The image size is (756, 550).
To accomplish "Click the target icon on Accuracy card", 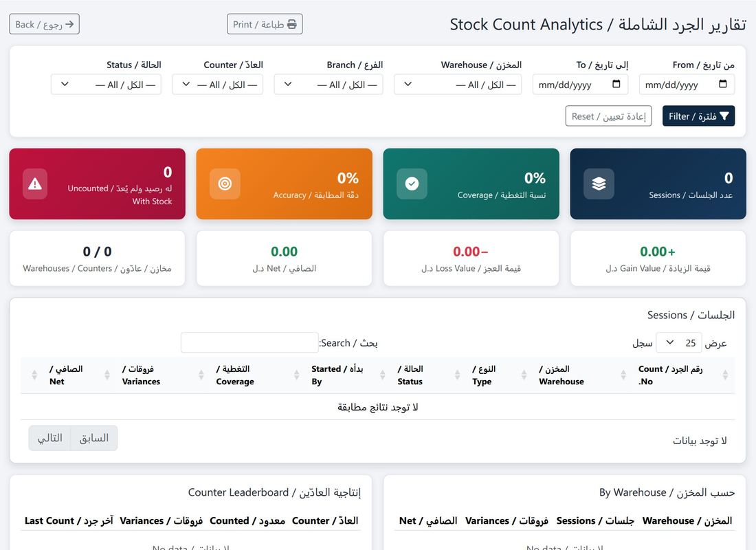I will point(225,184).
